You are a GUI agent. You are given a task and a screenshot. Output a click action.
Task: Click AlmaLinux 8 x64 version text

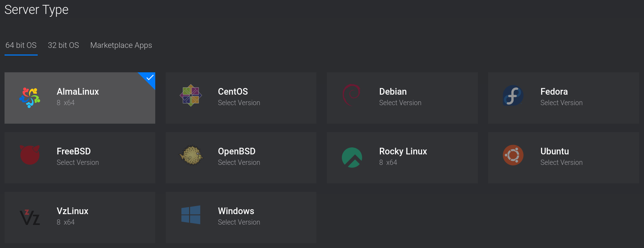click(66, 103)
